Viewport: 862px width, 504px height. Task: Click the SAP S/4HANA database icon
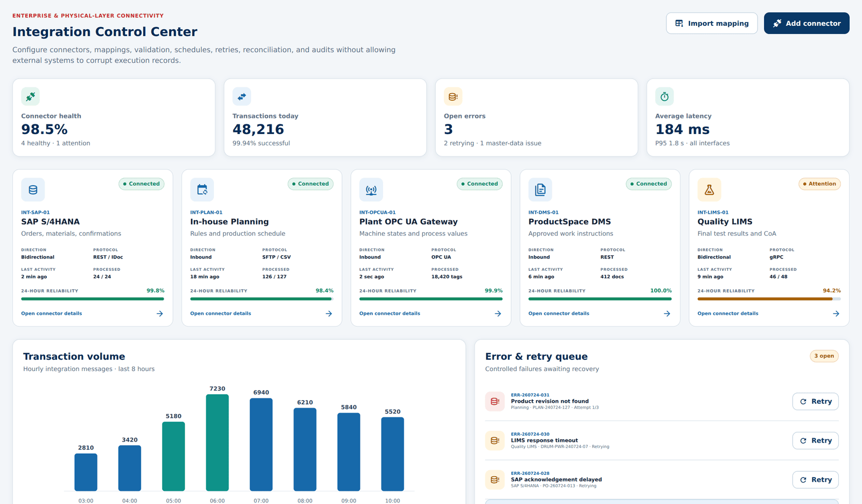click(33, 190)
